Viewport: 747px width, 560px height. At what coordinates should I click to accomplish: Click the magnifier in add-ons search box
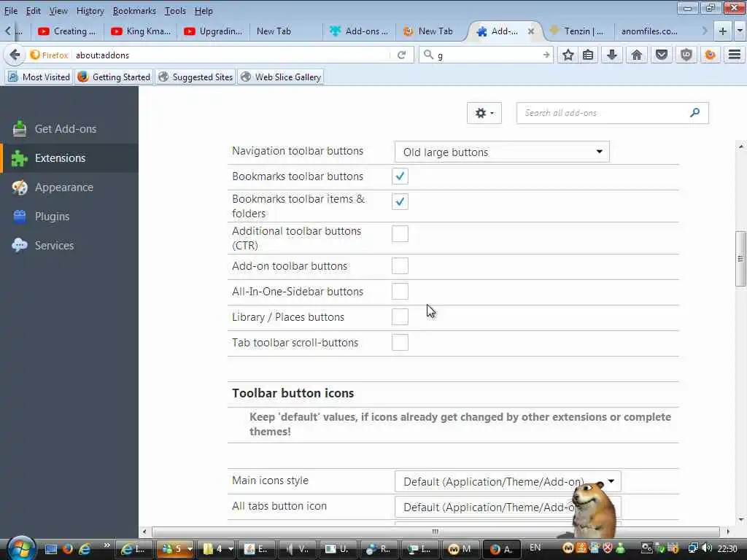694,113
